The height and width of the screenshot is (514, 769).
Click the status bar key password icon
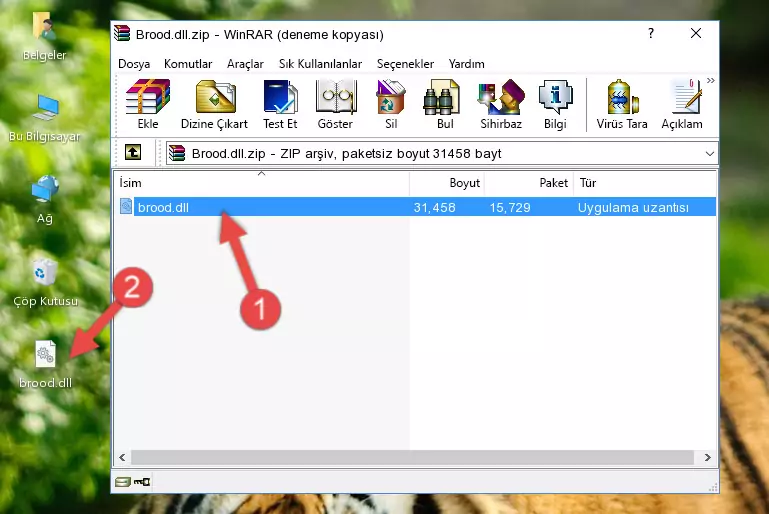pyautogui.click(x=142, y=482)
